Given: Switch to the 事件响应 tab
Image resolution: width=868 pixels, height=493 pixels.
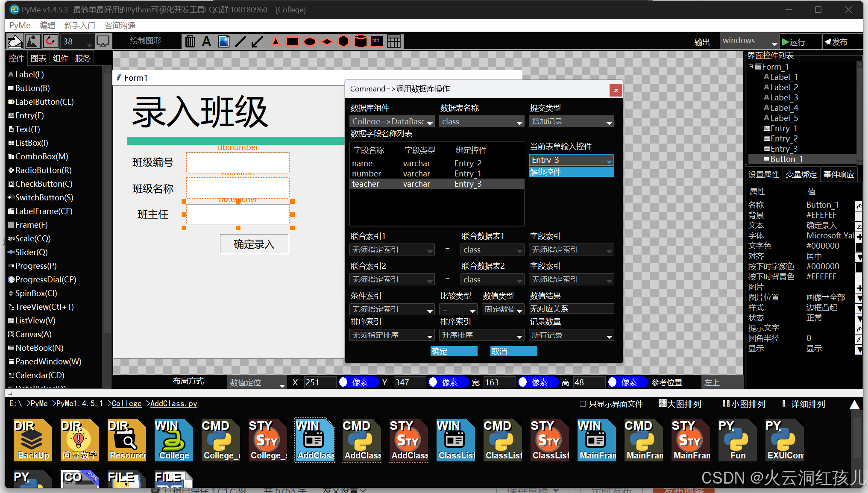Looking at the screenshot, I should pyautogui.click(x=839, y=175).
